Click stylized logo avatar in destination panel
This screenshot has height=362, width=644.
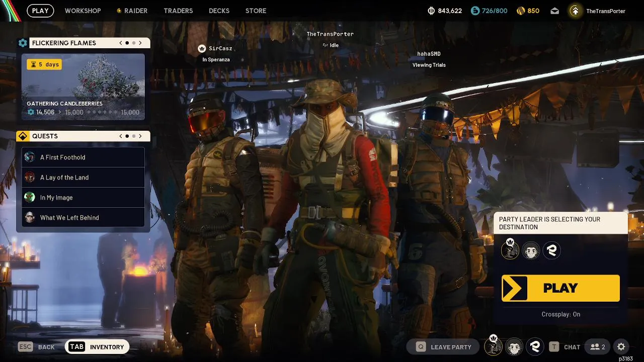[552, 250]
